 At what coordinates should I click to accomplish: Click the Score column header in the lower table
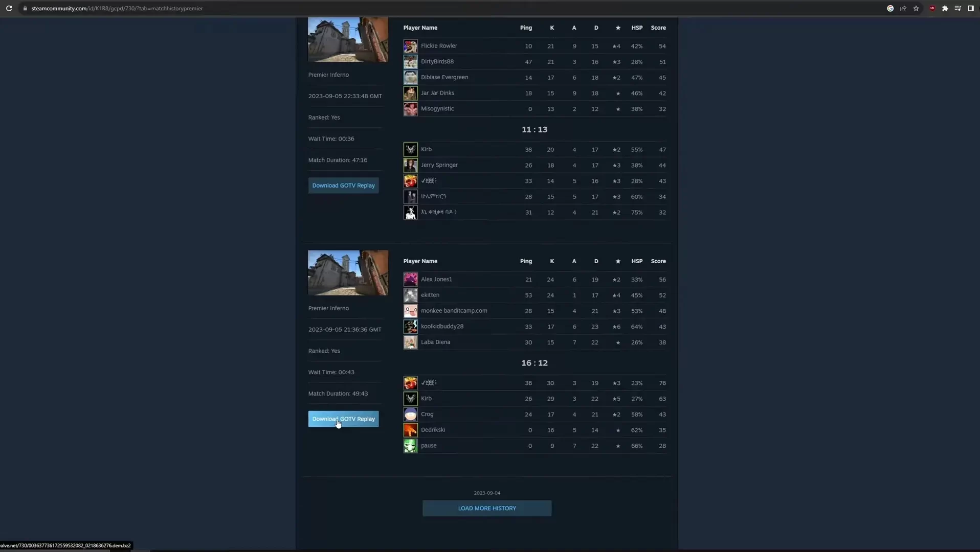[658, 262]
